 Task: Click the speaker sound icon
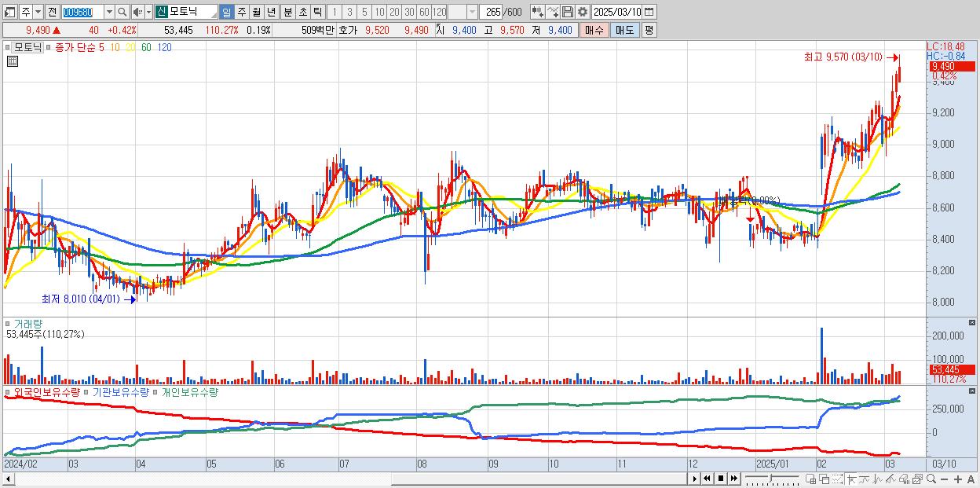coord(137,12)
